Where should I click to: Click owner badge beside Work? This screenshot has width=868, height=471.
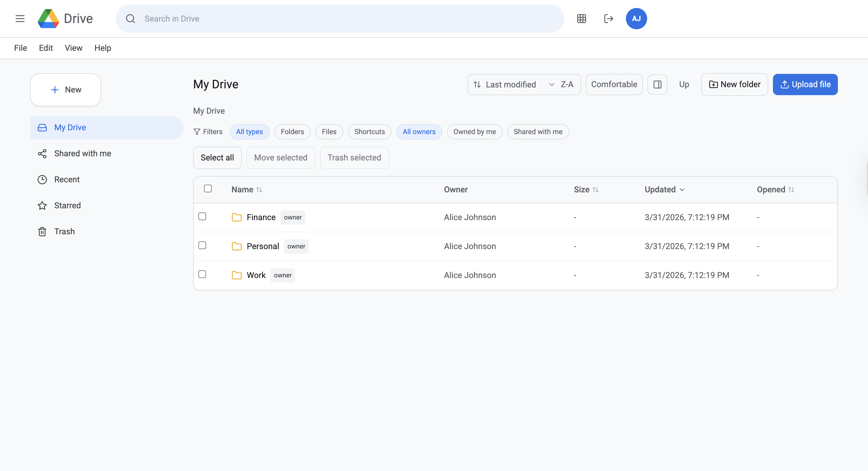283,275
